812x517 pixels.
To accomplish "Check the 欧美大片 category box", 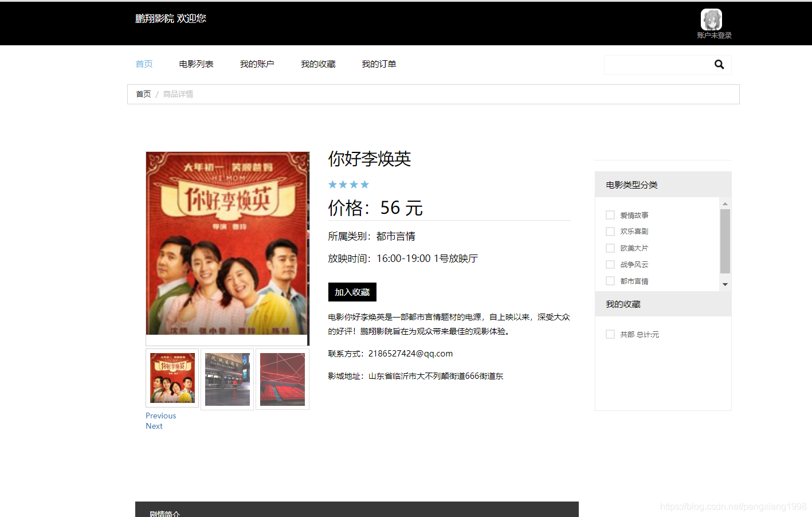I will click(x=610, y=248).
